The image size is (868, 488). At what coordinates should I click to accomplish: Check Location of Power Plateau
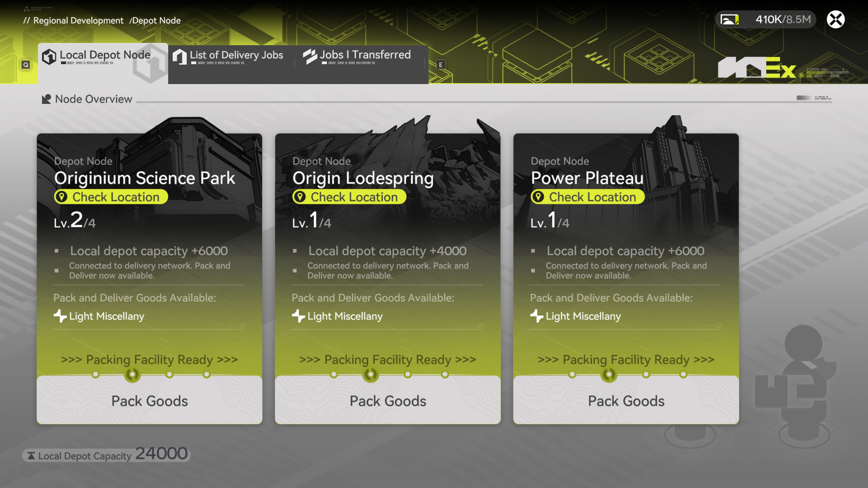pyautogui.click(x=587, y=197)
